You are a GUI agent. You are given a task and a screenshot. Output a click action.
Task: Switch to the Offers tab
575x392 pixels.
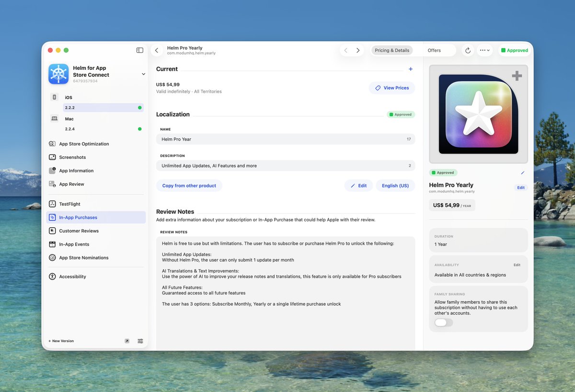(x=434, y=50)
